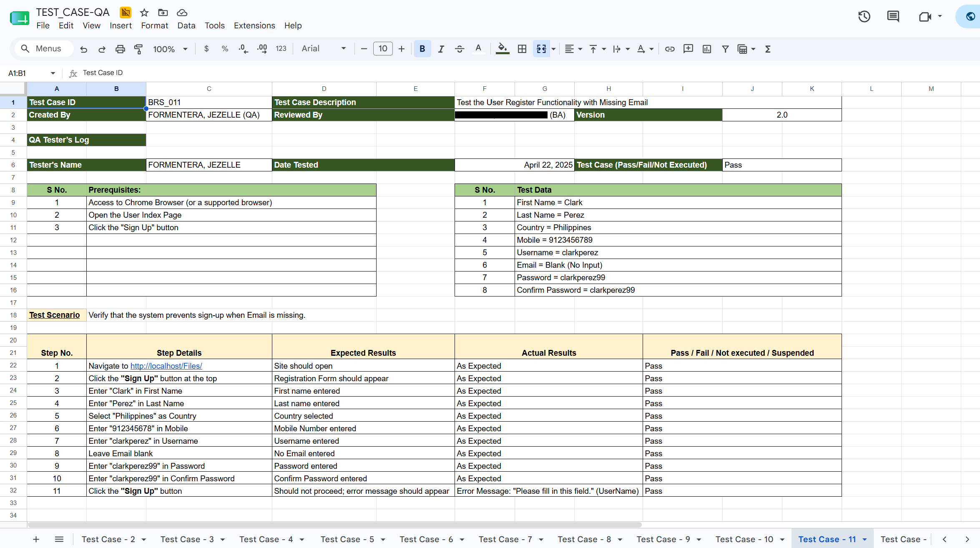
Task: Click the redo arrow icon
Action: pyautogui.click(x=102, y=49)
